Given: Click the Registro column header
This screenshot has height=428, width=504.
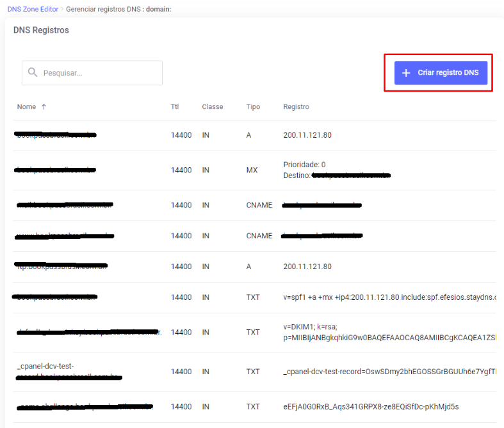Looking at the screenshot, I should (x=296, y=106).
